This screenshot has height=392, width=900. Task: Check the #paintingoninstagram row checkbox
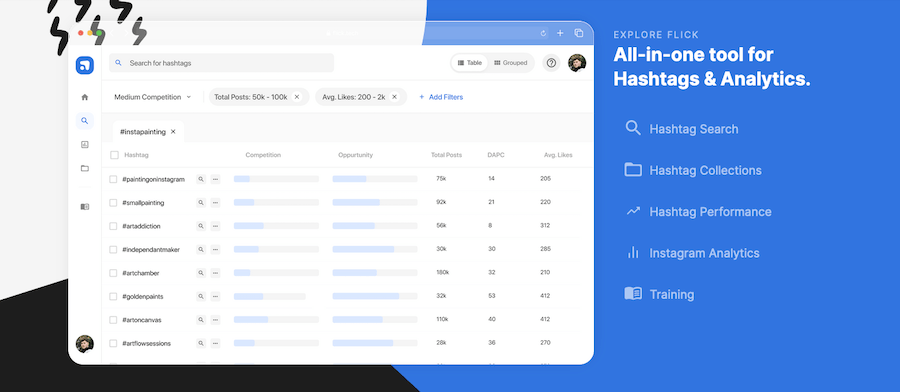click(x=113, y=179)
